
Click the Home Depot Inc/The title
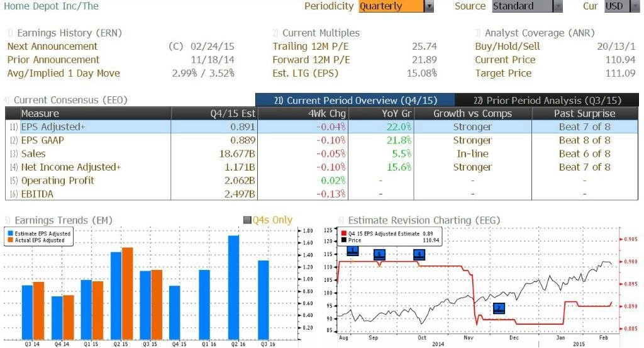tap(52, 6)
